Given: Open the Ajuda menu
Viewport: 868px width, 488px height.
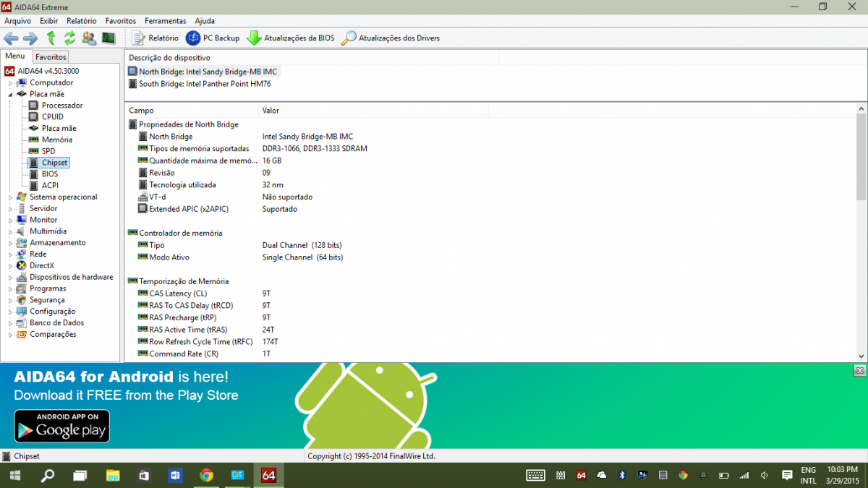Looking at the screenshot, I should click(205, 21).
